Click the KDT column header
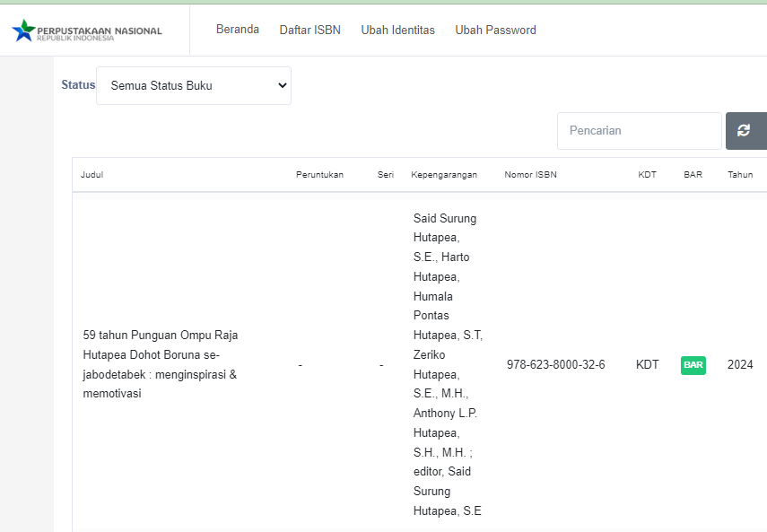The width and height of the screenshot is (767, 532). pyautogui.click(x=647, y=175)
